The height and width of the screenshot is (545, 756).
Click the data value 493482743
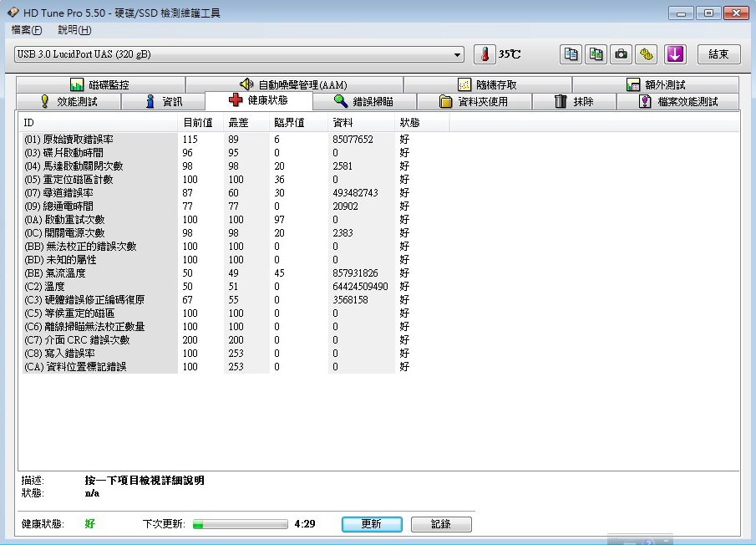355,193
